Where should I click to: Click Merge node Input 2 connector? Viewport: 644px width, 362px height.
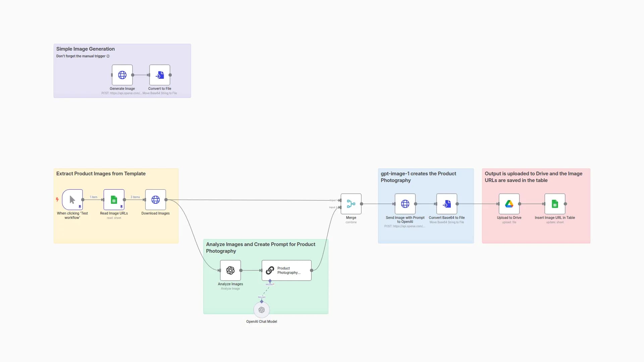coord(340,207)
